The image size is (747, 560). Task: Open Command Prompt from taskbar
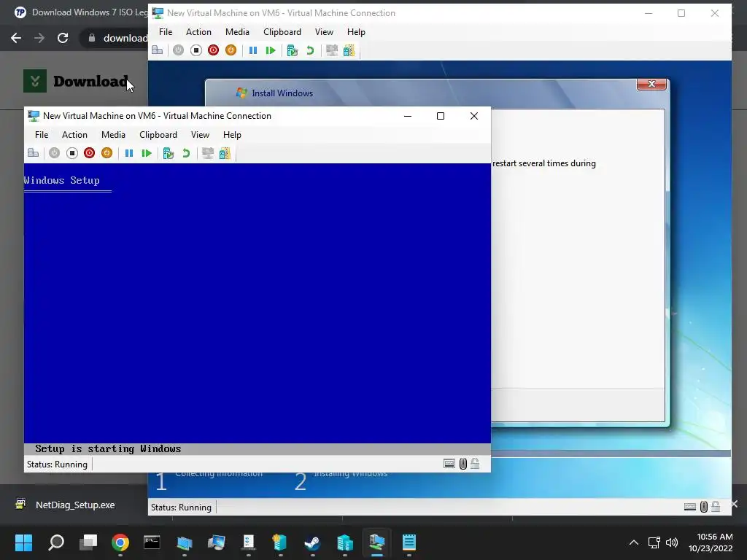(x=152, y=542)
